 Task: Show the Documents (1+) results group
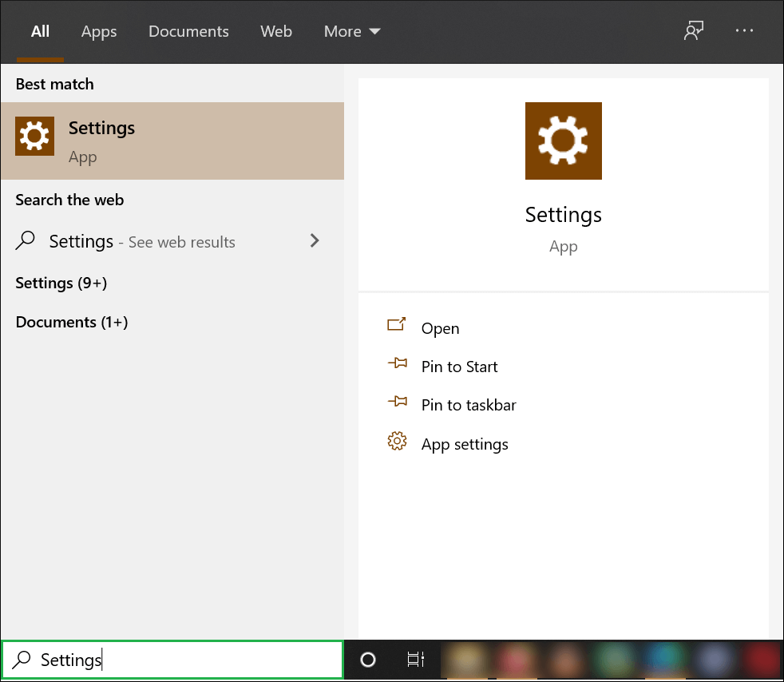pos(72,322)
